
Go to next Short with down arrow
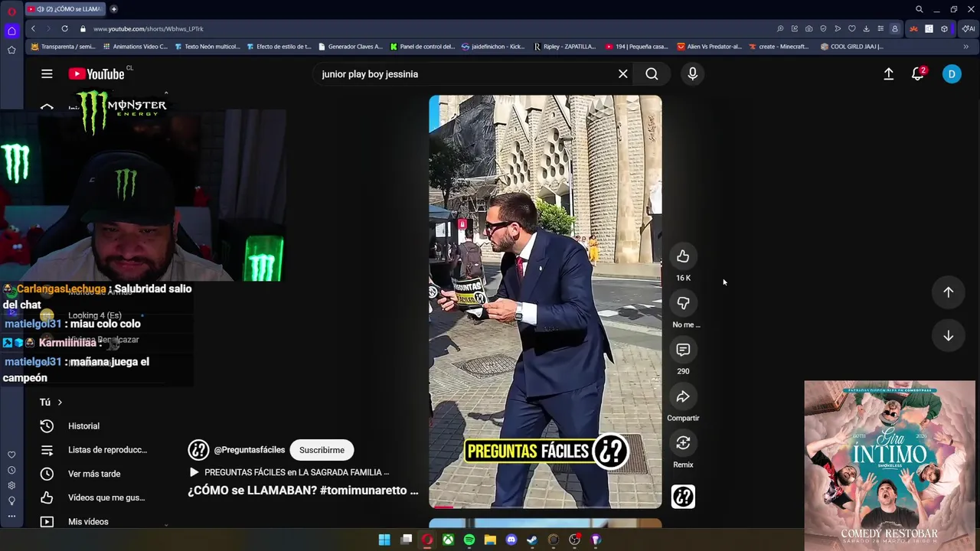click(948, 336)
